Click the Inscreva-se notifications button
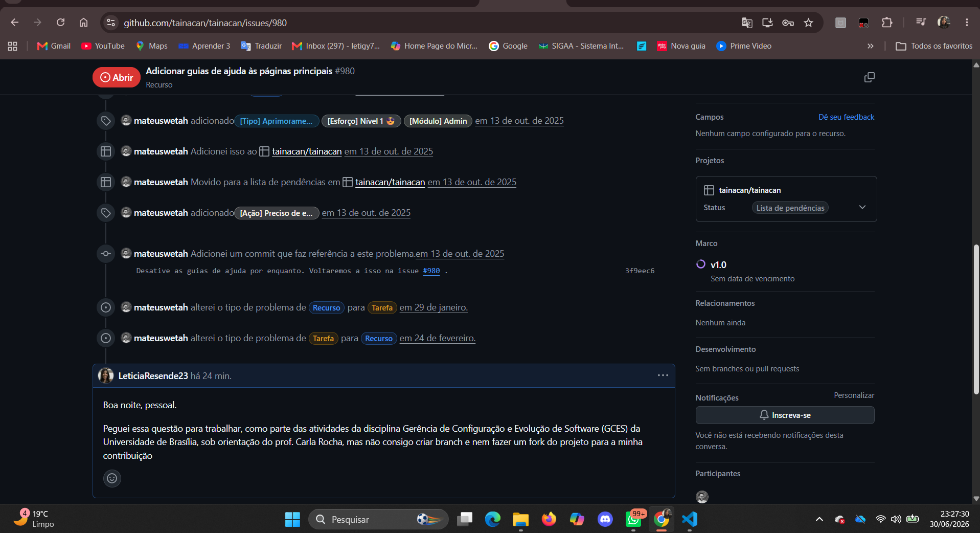 785,415
